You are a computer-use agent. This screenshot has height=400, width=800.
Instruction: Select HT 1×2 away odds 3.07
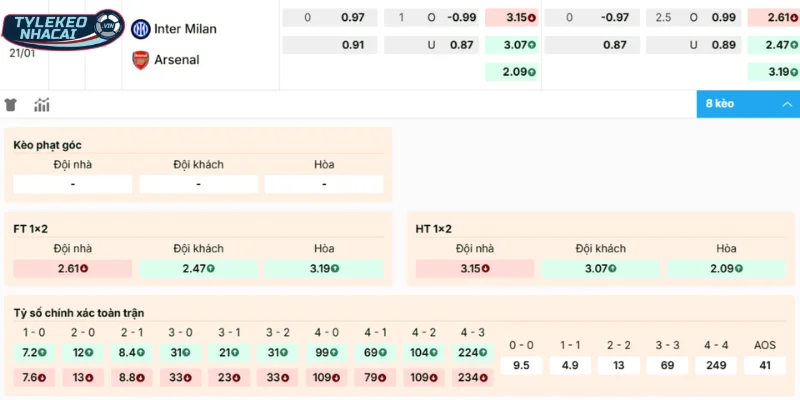600,269
